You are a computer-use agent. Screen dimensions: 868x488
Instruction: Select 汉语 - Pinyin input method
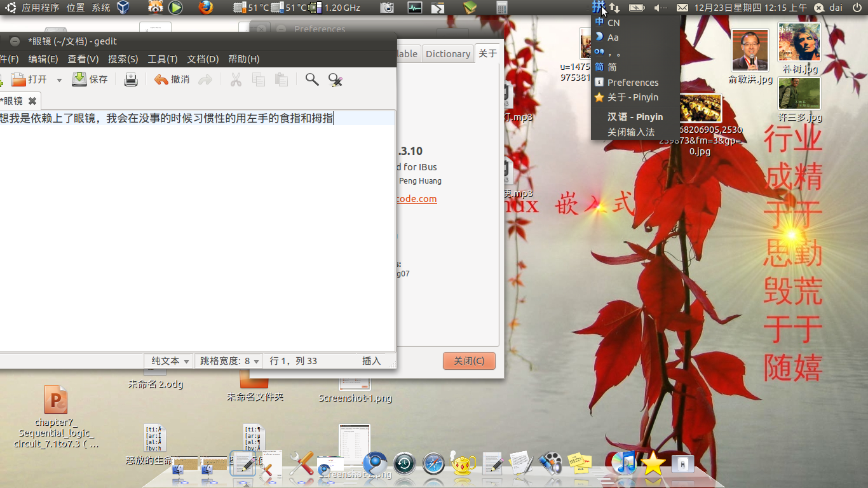(x=635, y=117)
